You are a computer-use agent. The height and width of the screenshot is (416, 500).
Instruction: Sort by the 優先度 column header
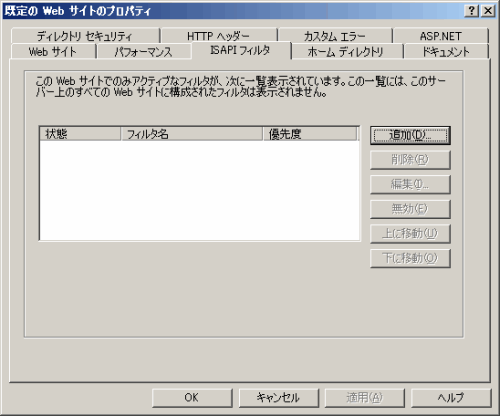[310, 134]
